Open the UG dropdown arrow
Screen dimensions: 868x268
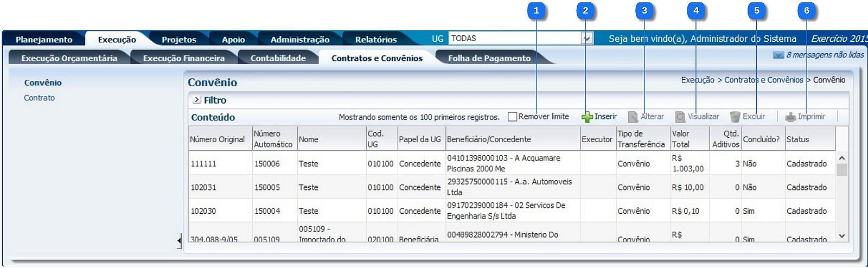[586, 39]
